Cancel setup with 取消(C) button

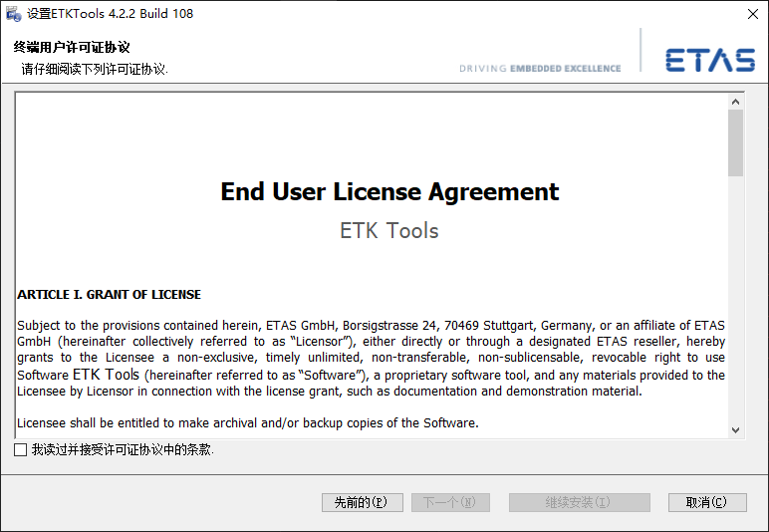707,502
